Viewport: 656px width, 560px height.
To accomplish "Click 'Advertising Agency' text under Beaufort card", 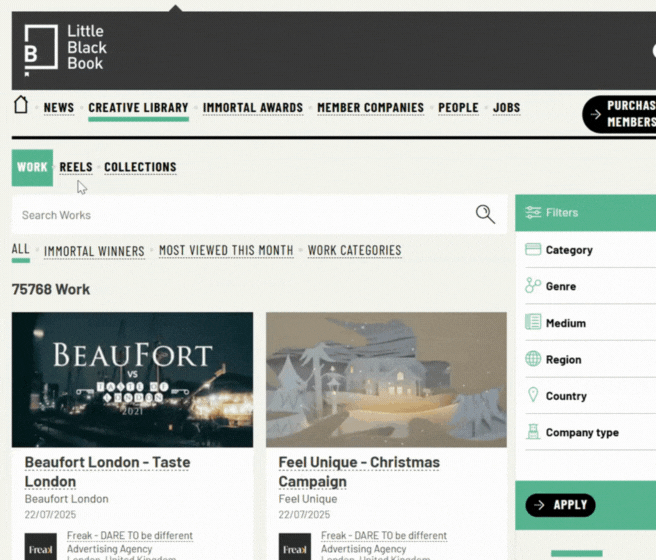I will click(x=110, y=549).
